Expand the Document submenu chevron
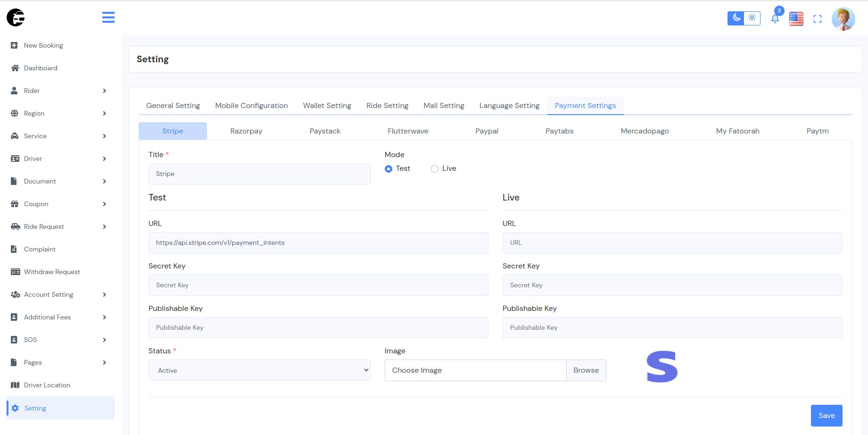This screenshot has width=868, height=435. tap(105, 181)
